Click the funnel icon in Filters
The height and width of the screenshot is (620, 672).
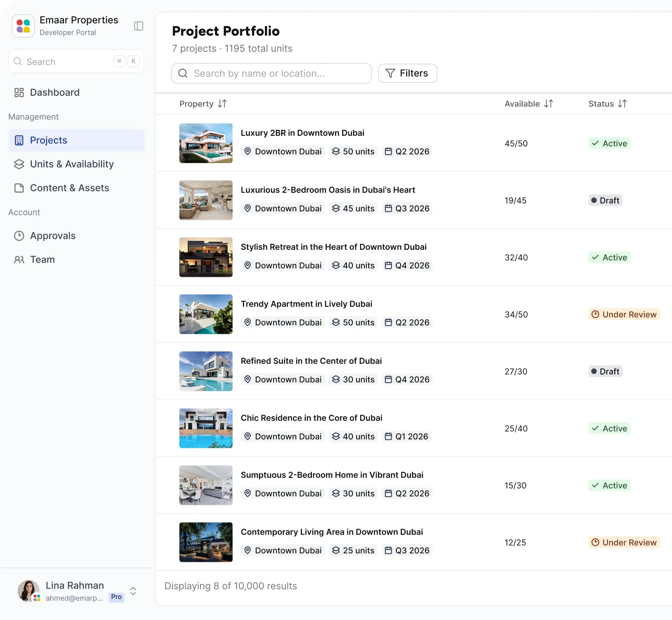(x=390, y=73)
